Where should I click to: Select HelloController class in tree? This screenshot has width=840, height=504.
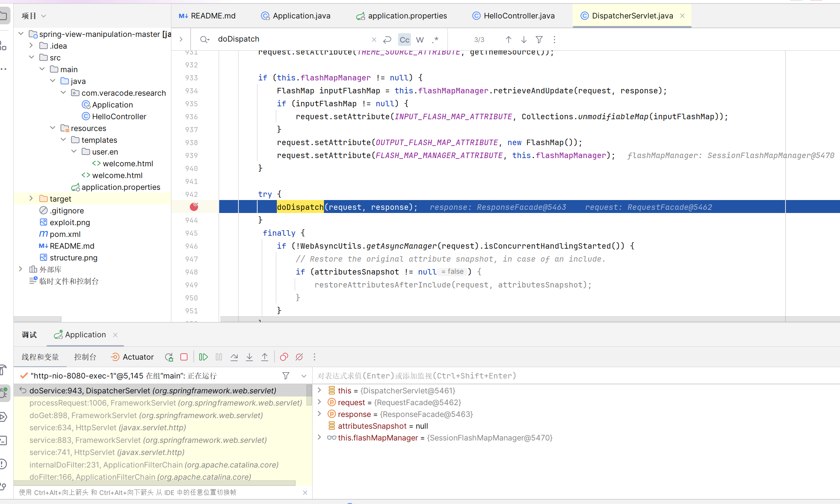point(114,116)
